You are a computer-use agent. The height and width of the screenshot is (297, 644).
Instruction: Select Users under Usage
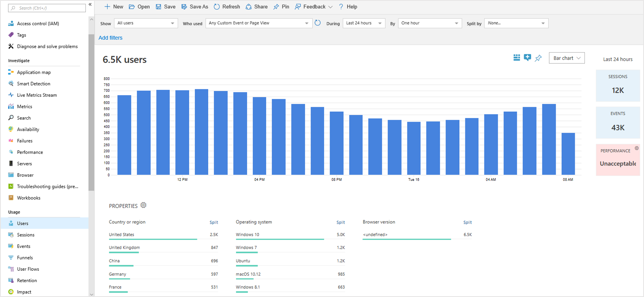[x=44, y=223]
